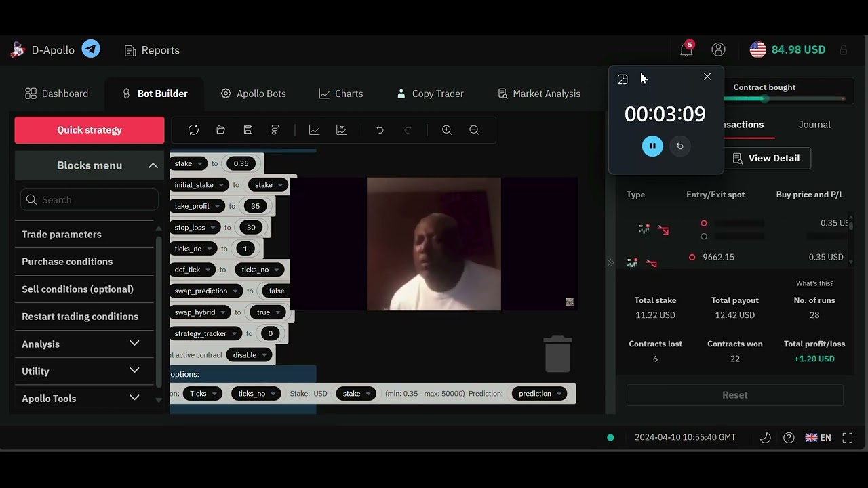Expand the Analysis category
The width and height of the screenshot is (868, 488).
click(134, 344)
